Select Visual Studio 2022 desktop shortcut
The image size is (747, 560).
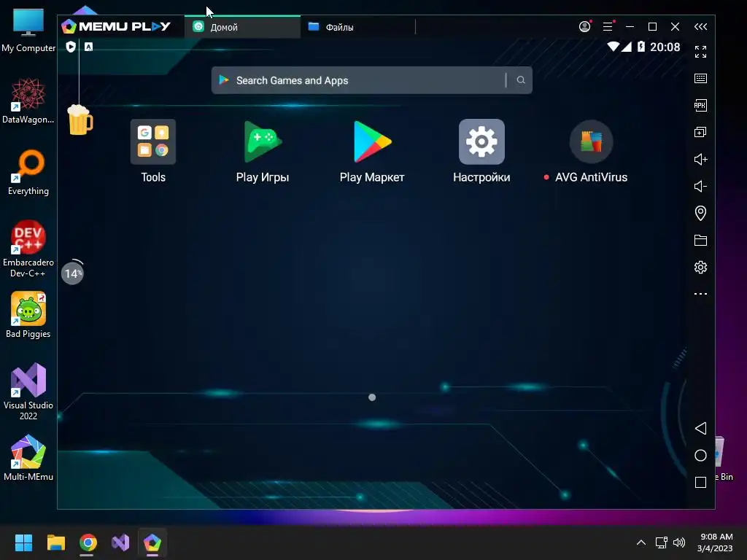28,392
